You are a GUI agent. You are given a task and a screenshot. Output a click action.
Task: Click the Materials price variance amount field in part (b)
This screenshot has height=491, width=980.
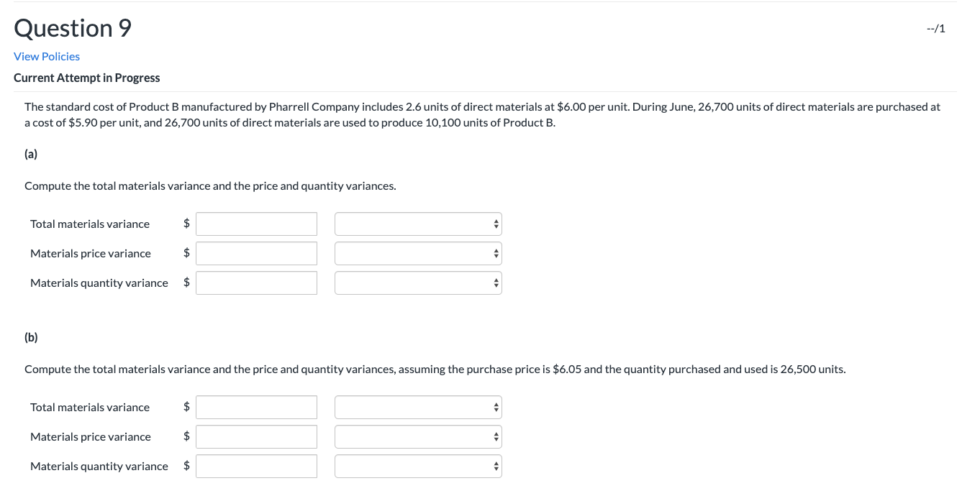click(x=256, y=436)
